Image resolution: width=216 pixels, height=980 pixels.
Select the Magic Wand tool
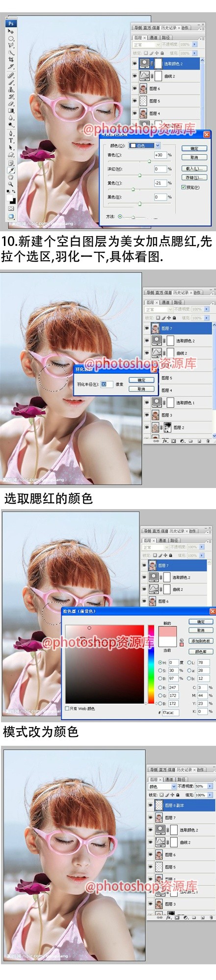pos(11,52)
